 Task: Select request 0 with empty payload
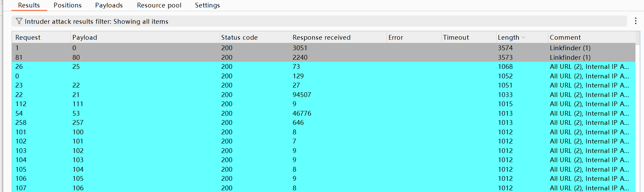pyautogui.click(x=324, y=76)
